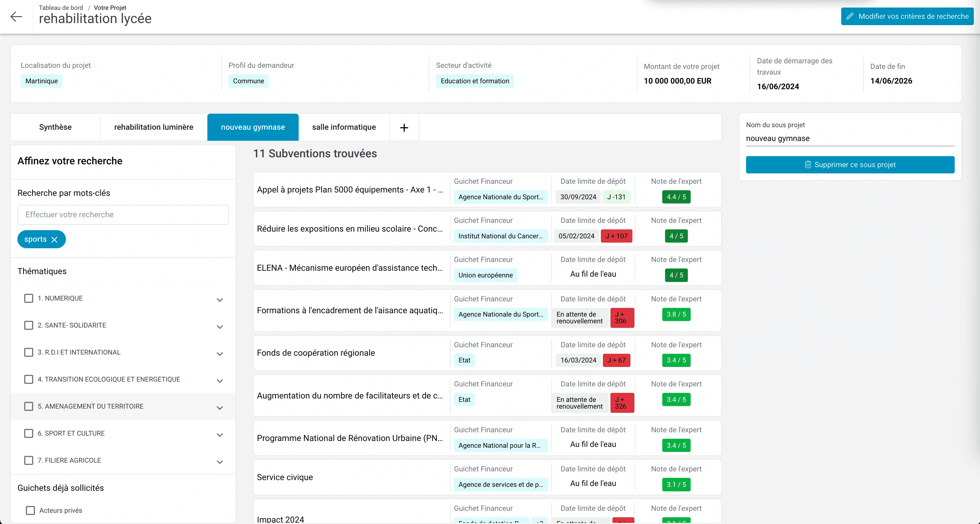Expand the 7. FILIERE AGRICOLE chevron

[220, 462]
